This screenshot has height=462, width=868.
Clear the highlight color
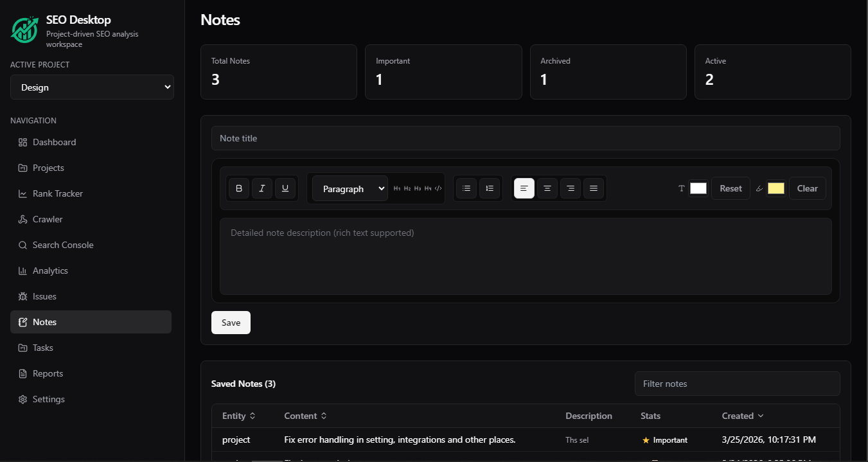click(807, 188)
